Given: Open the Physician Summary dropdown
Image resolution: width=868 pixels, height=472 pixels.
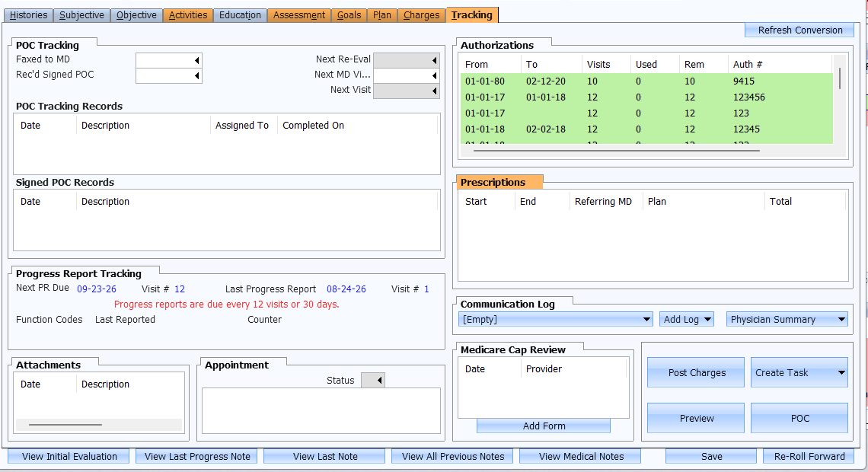Looking at the screenshot, I should tap(787, 319).
